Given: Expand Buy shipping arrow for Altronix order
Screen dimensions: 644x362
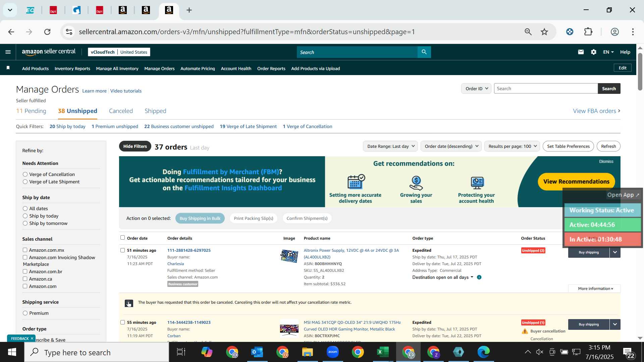Looking at the screenshot, I should click(615, 252).
